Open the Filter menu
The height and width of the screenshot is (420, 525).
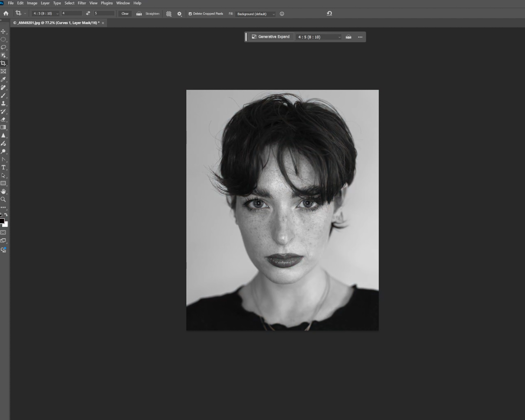[82, 3]
